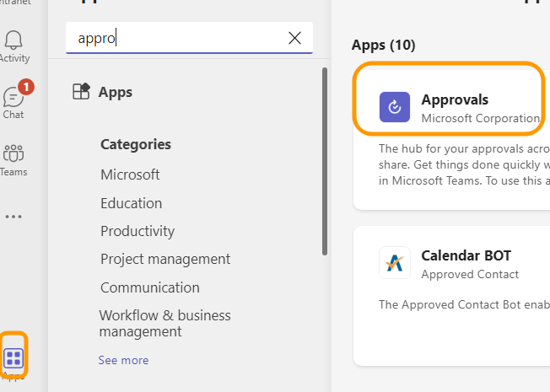
Task: Select the Education category
Action: coord(131,203)
